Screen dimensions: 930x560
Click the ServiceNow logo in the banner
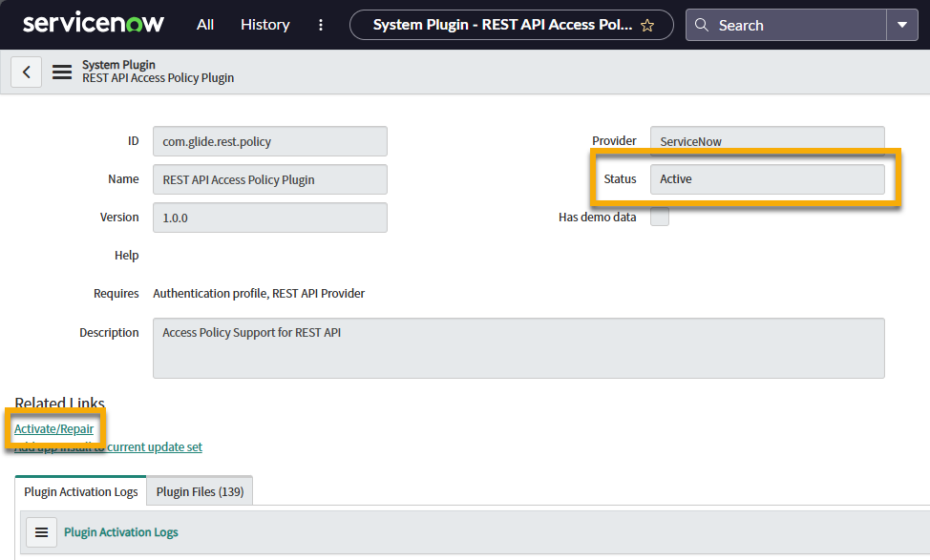93,24
